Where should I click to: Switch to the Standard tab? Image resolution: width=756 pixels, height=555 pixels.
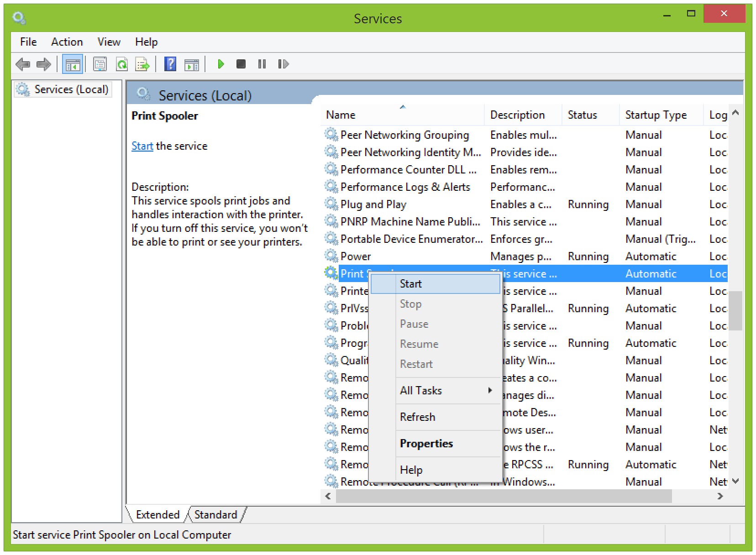(215, 515)
